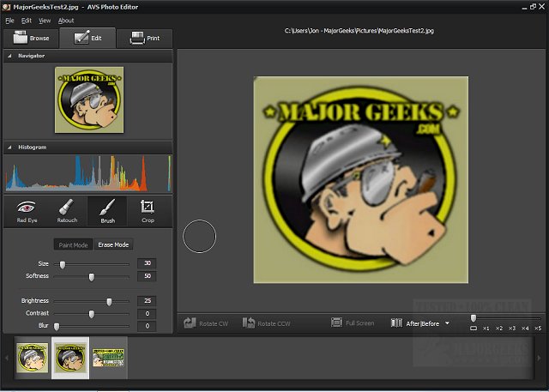Image resolution: width=549 pixels, height=392 pixels.
Task: Switch to the Browse tab
Action: [30, 38]
